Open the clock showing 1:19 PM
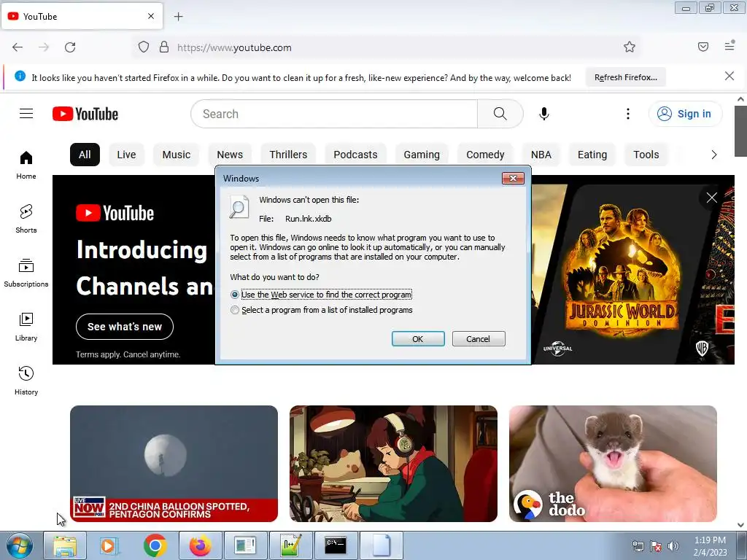Screen dimensions: 747x560 710,545
